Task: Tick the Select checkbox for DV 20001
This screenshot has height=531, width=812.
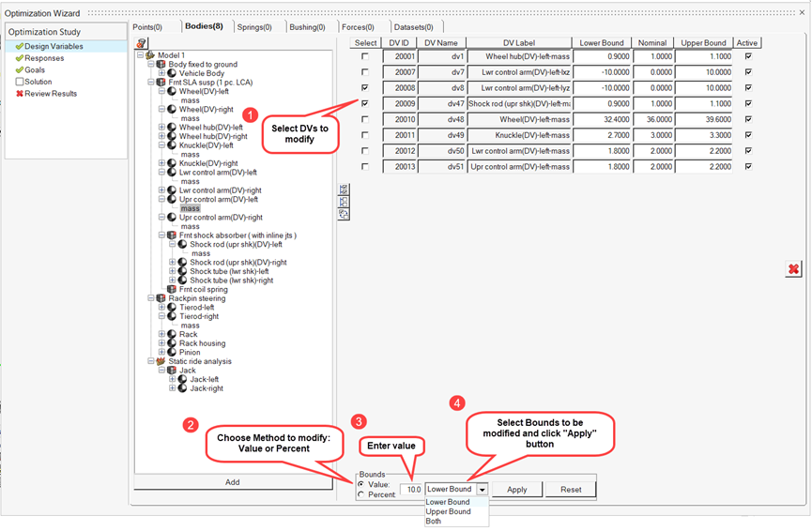Action: tap(365, 56)
